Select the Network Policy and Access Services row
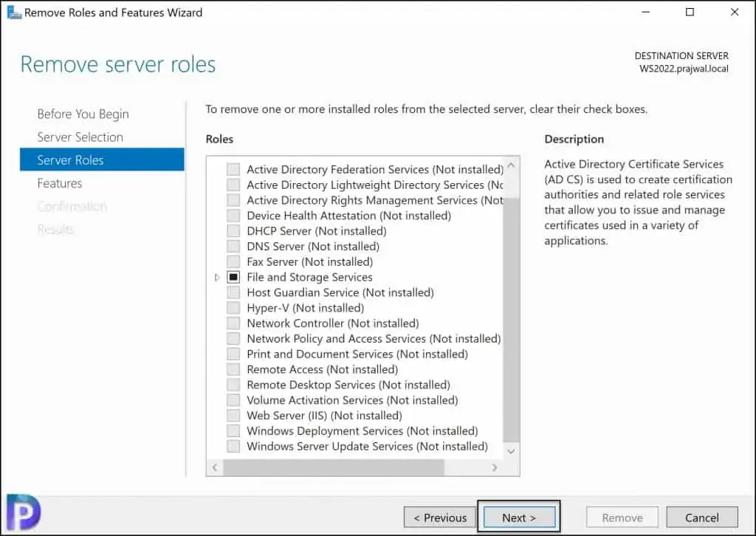Screen dimensions: 756x536 coord(374,339)
